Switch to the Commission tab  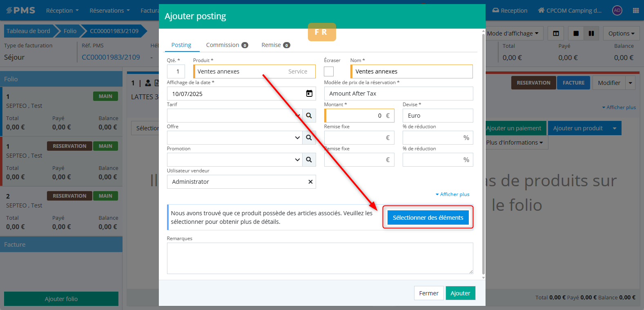pyautogui.click(x=227, y=45)
